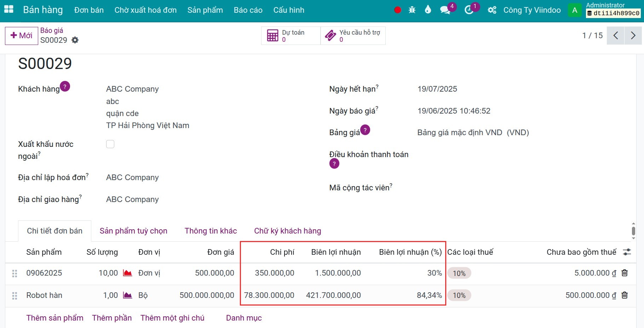Click Thêm sản phẩm to add a product
Screen dimensions: 644x328
[54, 318]
